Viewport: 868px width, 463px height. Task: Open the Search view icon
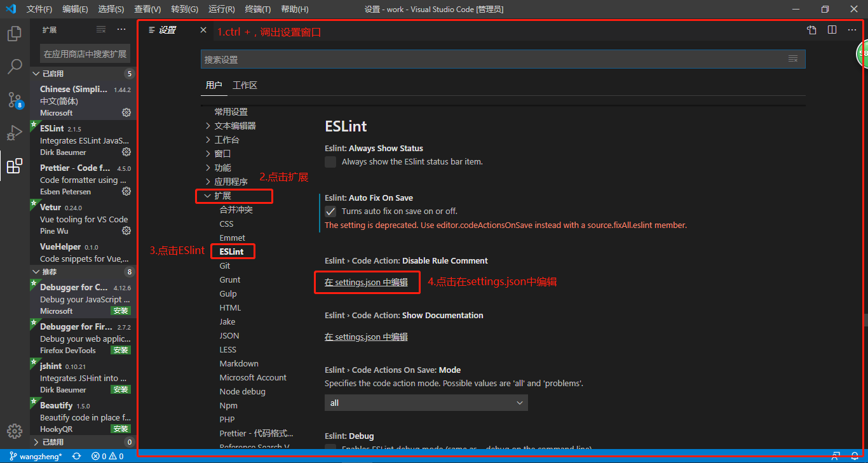15,67
